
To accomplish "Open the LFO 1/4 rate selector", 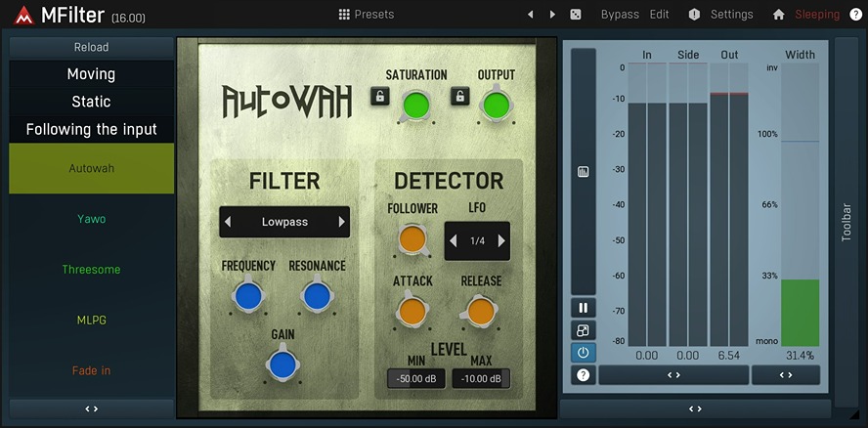I will pos(476,240).
